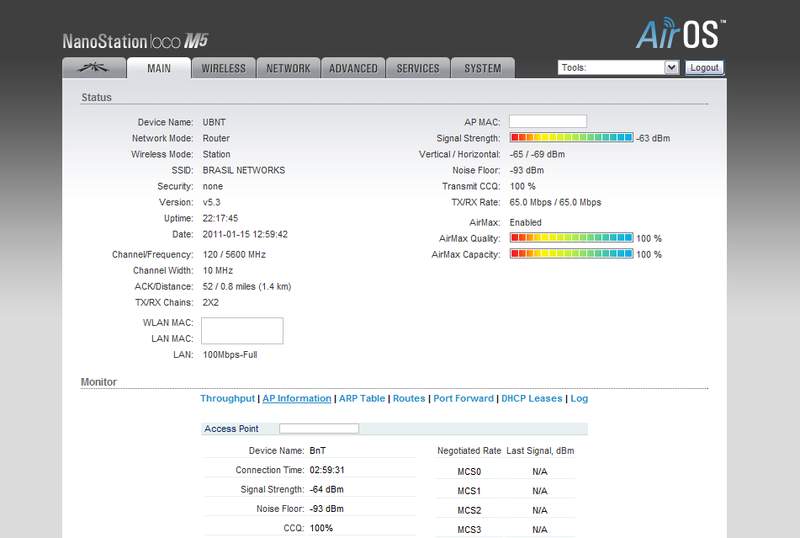Click the MCS2 rate row
Viewport: 800px width, 538px height.
coord(506,510)
